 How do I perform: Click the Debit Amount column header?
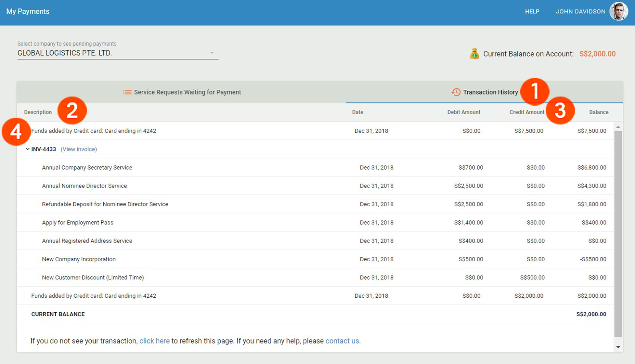click(464, 112)
